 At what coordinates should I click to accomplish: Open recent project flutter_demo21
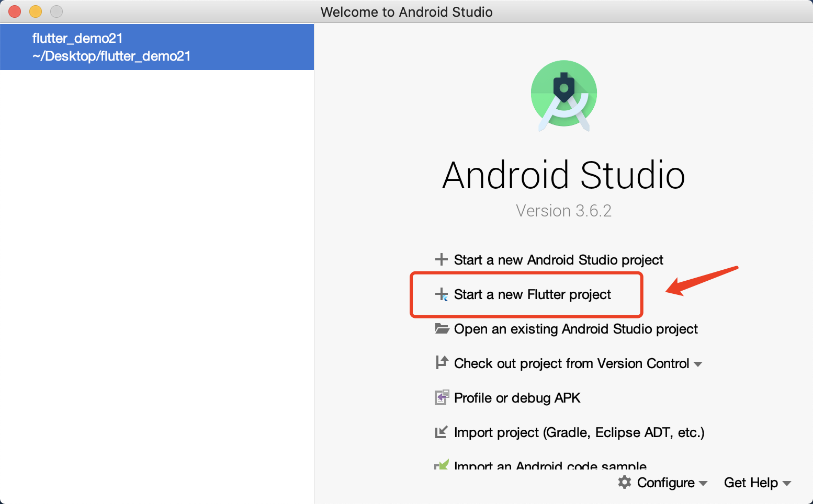(x=157, y=47)
